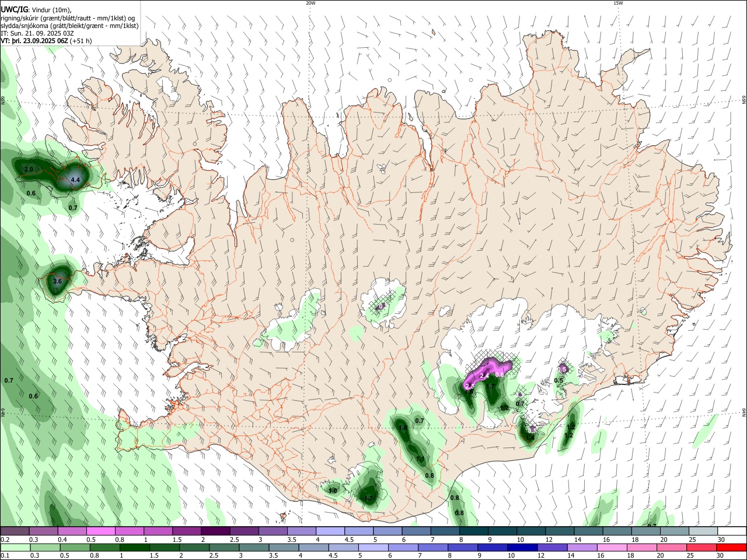747x560 pixels.
Task: Click the white snow swatch above 30
Action: [732, 531]
